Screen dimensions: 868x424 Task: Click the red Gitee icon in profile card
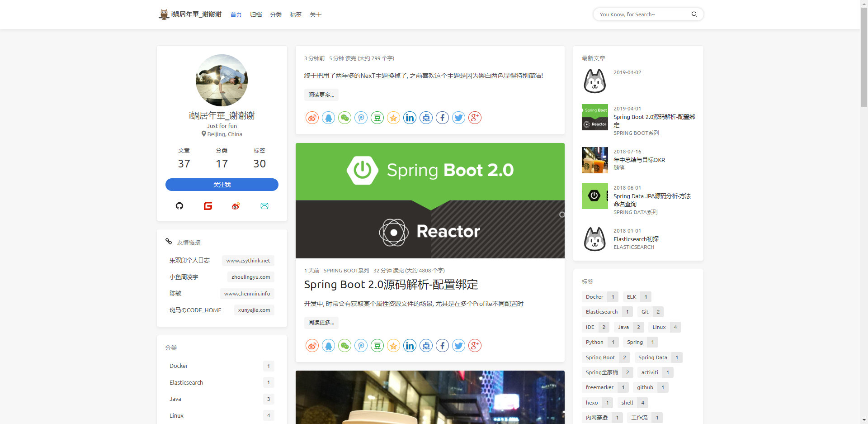pyautogui.click(x=208, y=206)
